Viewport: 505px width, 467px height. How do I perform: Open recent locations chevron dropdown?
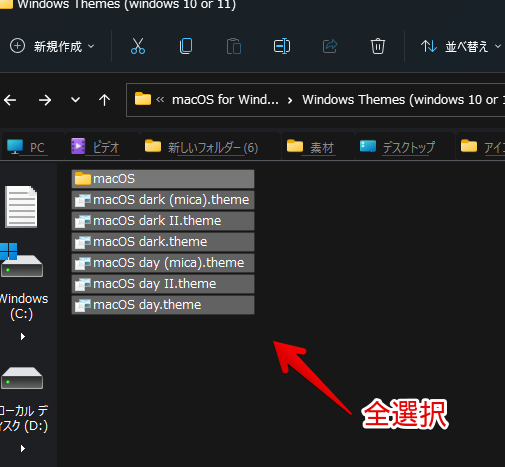pyautogui.click(x=75, y=100)
